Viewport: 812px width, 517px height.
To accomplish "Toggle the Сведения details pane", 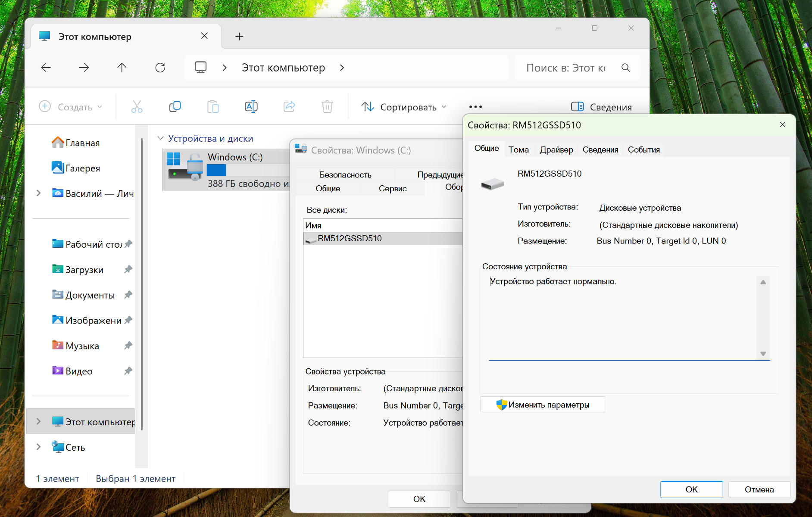I will point(601,107).
